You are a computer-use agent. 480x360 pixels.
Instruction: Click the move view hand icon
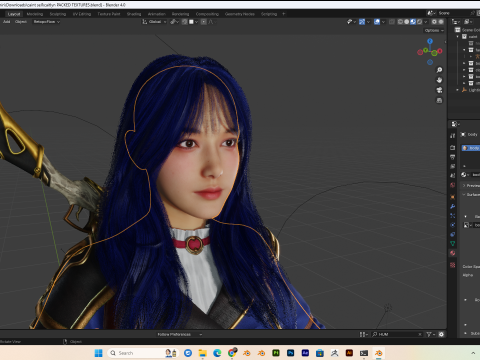(439, 80)
